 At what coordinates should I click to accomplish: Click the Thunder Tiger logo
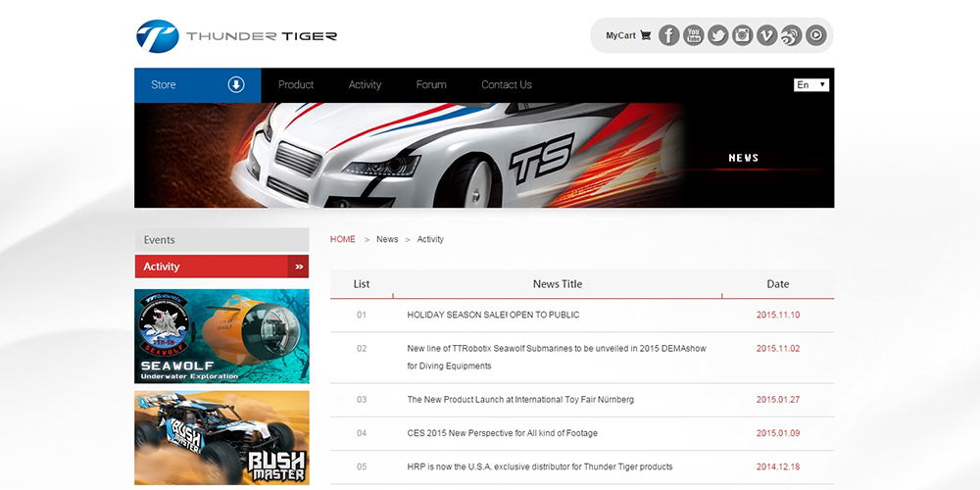[237, 35]
